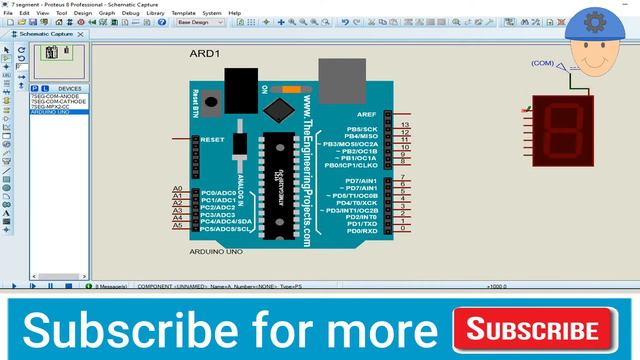Select the 2D Graphics Box tool
Screen dimensions: 640x360
point(7,180)
